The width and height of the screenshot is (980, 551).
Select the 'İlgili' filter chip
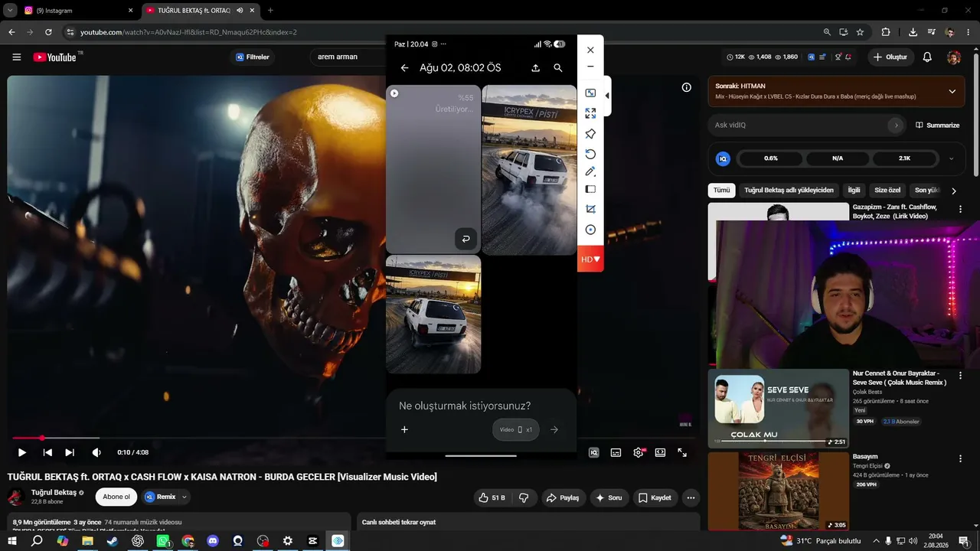coord(854,191)
